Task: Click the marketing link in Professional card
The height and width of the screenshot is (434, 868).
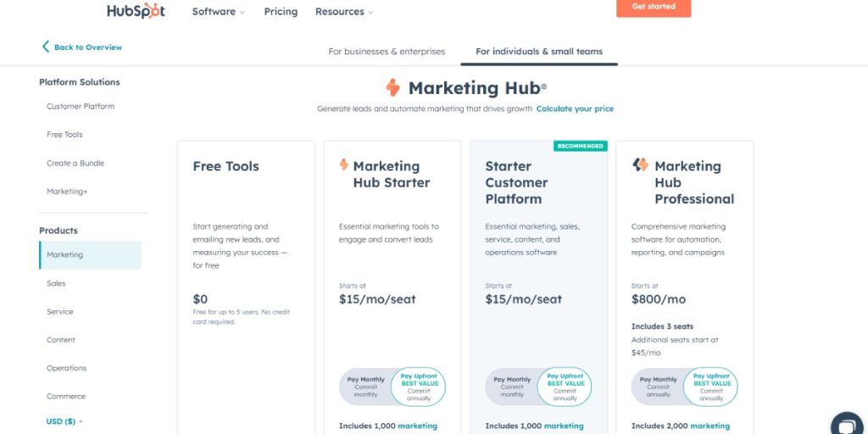Action: coord(709,426)
